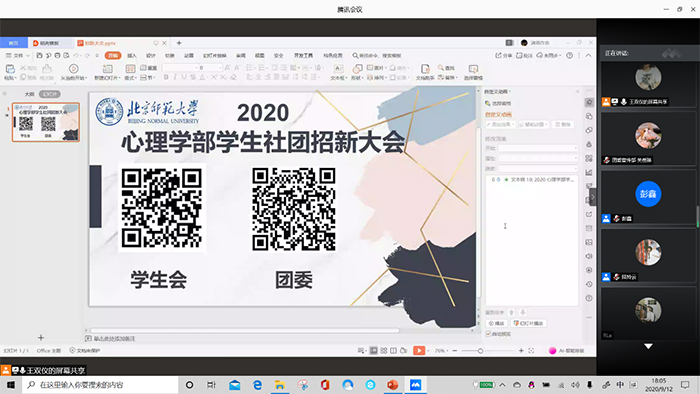Click the 播放 play button in animation pane
The image size is (700, 394).
[x=496, y=323]
